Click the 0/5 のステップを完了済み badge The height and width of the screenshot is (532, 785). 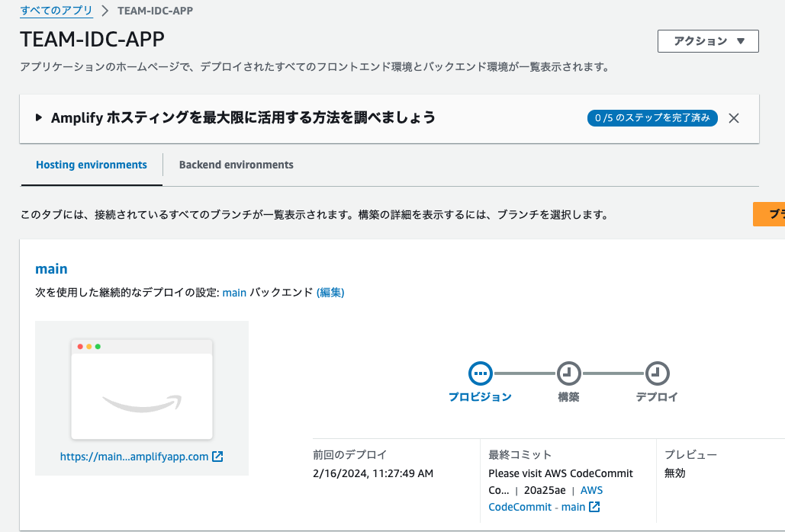[x=652, y=118]
